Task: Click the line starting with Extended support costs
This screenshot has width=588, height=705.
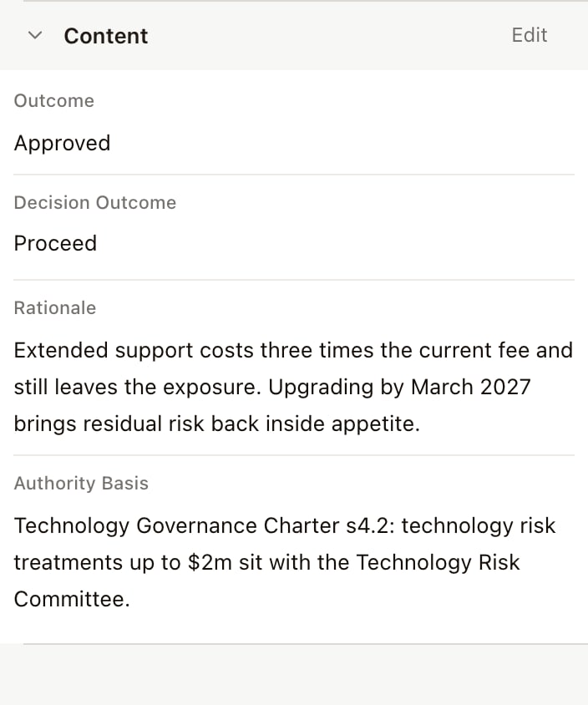Action: [293, 350]
